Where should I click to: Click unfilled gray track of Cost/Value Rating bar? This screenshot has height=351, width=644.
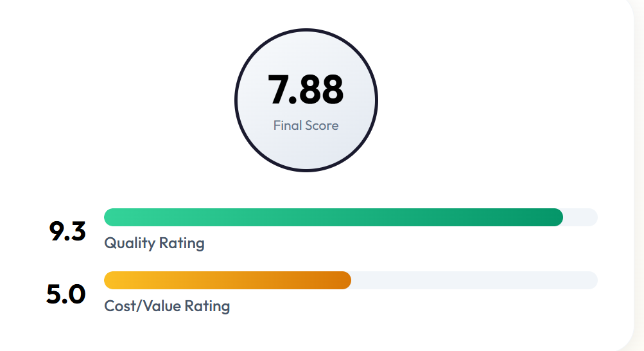[474, 280]
